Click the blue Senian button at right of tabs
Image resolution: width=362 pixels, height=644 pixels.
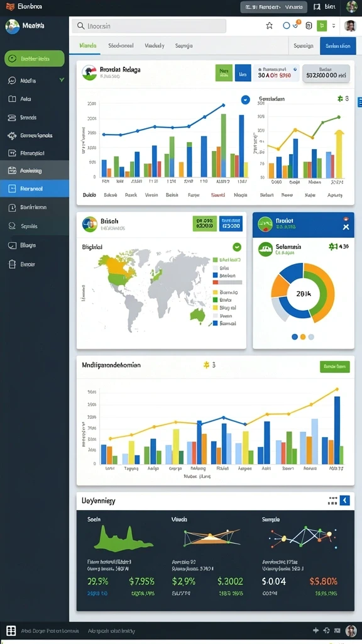click(337, 46)
